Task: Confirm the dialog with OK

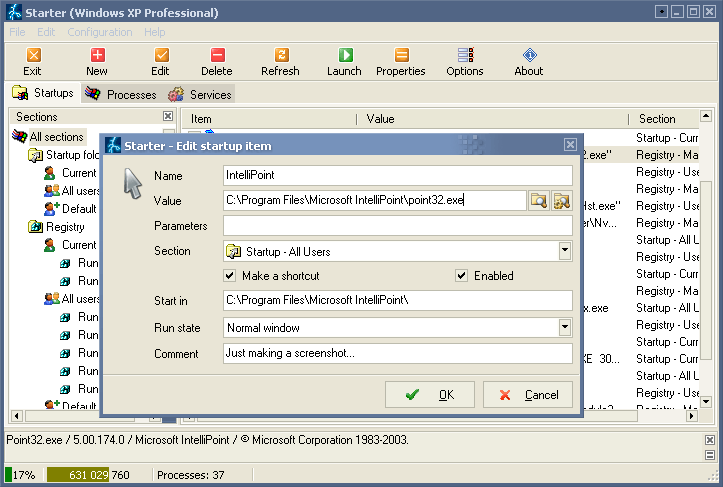Action: click(430, 394)
